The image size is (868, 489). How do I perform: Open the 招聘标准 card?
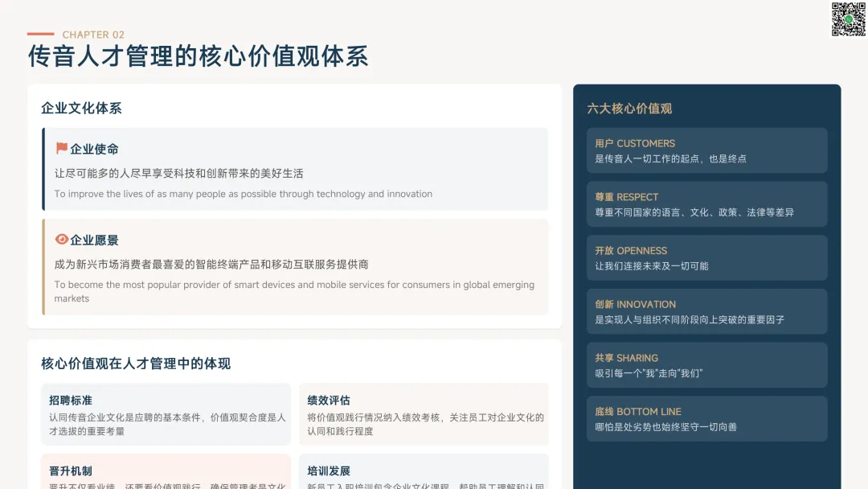[x=166, y=414]
